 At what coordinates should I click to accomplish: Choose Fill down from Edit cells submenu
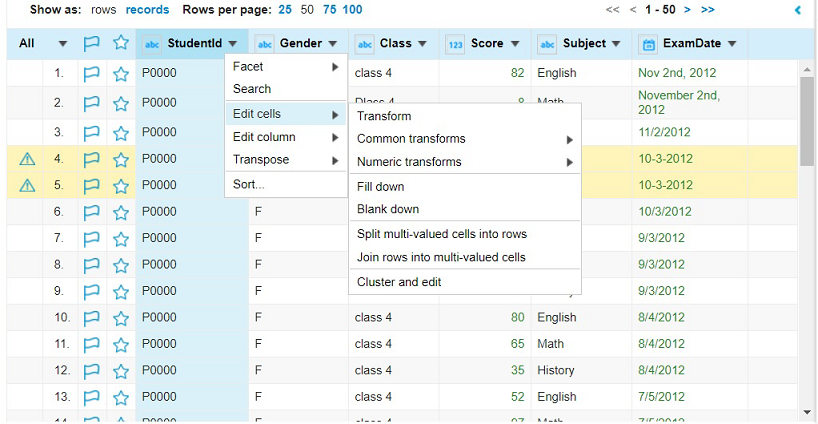(381, 187)
